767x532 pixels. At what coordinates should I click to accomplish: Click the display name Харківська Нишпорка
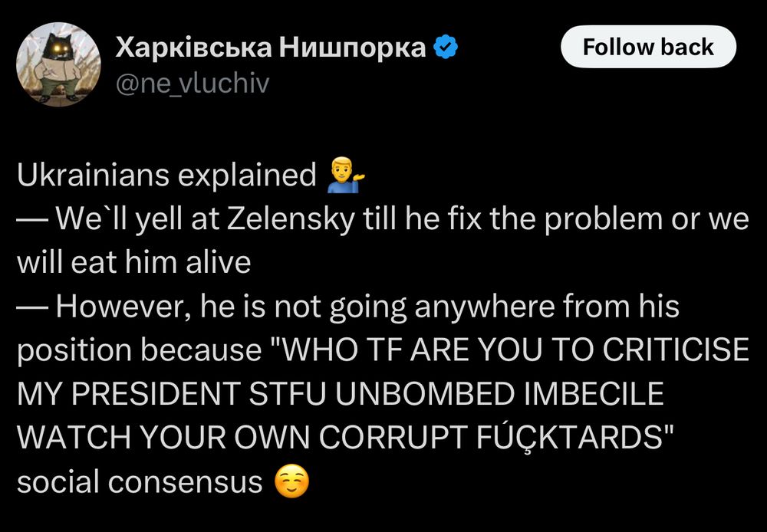coord(271,48)
